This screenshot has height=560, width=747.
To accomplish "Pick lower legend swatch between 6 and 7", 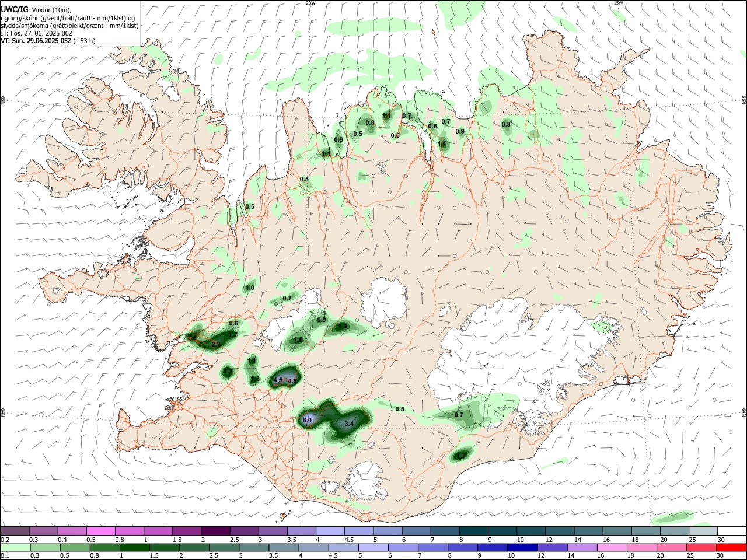I will (x=403, y=547).
